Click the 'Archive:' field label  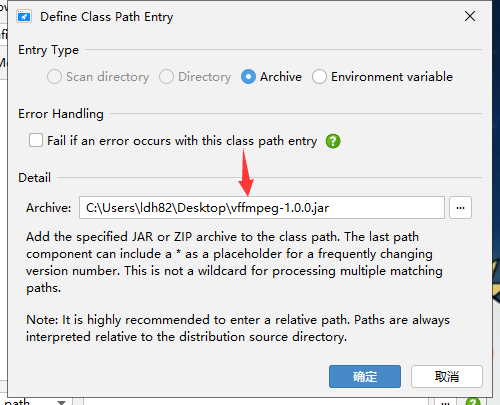pos(49,208)
